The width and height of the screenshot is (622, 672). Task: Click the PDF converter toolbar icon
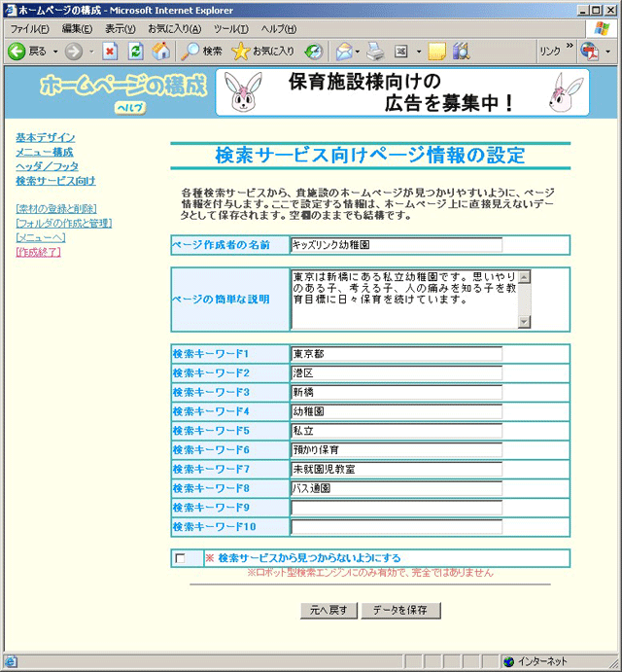click(x=590, y=52)
